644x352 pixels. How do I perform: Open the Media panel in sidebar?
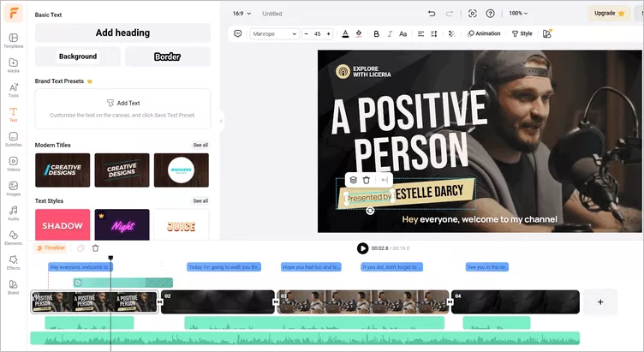point(13,65)
